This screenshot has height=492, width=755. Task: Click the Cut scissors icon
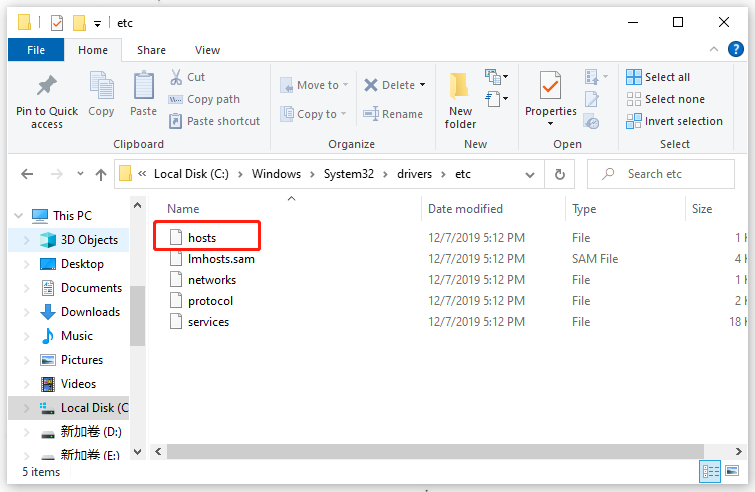pos(176,77)
